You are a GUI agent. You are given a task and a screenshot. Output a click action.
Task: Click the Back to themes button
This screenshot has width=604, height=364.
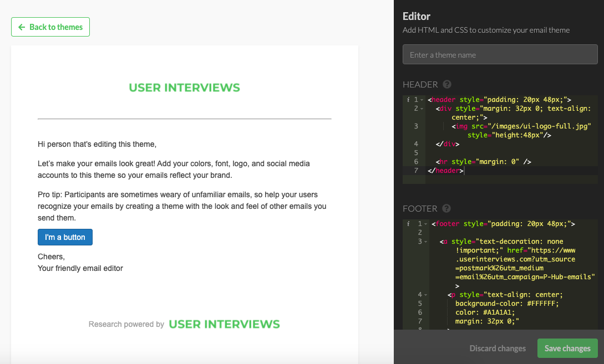coord(50,27)
